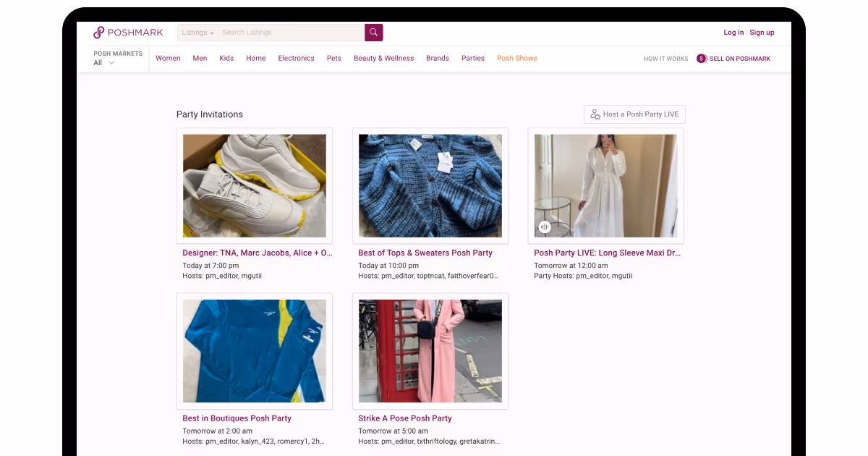Open the Men category menu
868x456 pixels.
click(200, 59)
